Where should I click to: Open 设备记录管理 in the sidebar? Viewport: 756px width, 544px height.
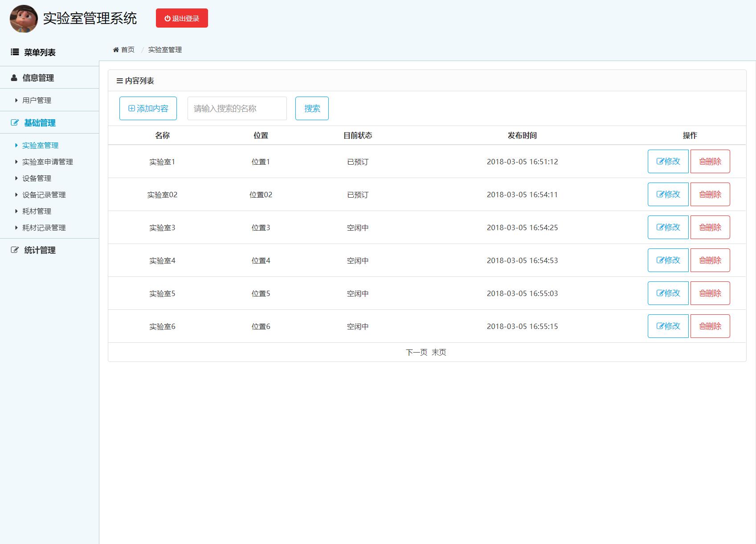point(44,195)
